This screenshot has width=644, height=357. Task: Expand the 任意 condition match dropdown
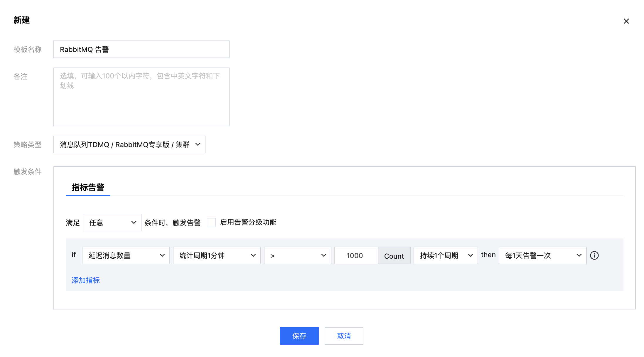[112, 223]
